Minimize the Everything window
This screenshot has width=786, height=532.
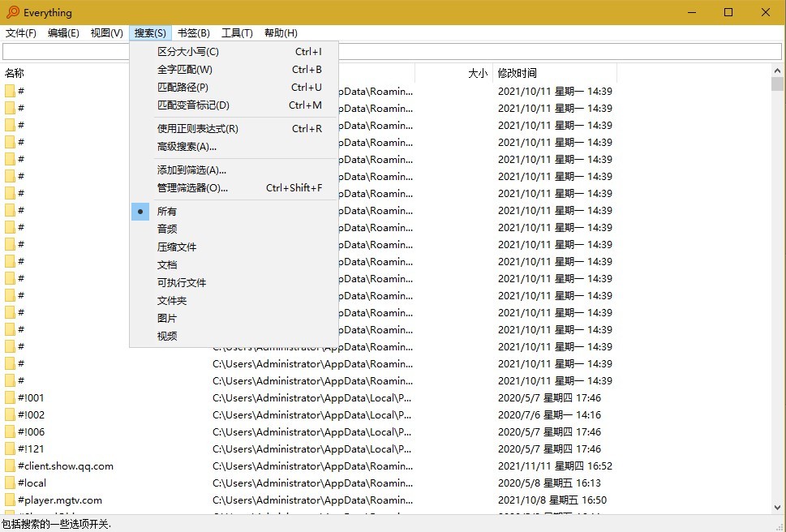click(x=692, y=12)
